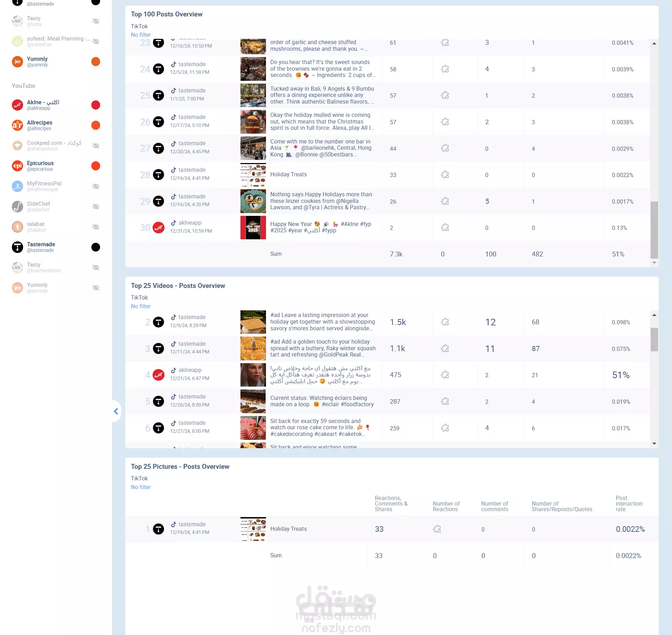Click puzzle icon for the éclairs video row
Image resolution: width=672 pixels, height=635 pixels.
pyautogui.click(x=445, y=401)
